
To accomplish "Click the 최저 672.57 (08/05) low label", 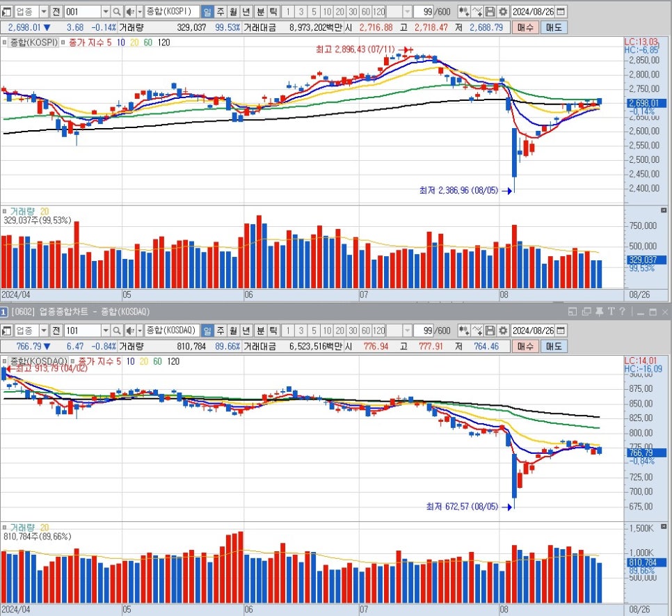I will [463, 507].
